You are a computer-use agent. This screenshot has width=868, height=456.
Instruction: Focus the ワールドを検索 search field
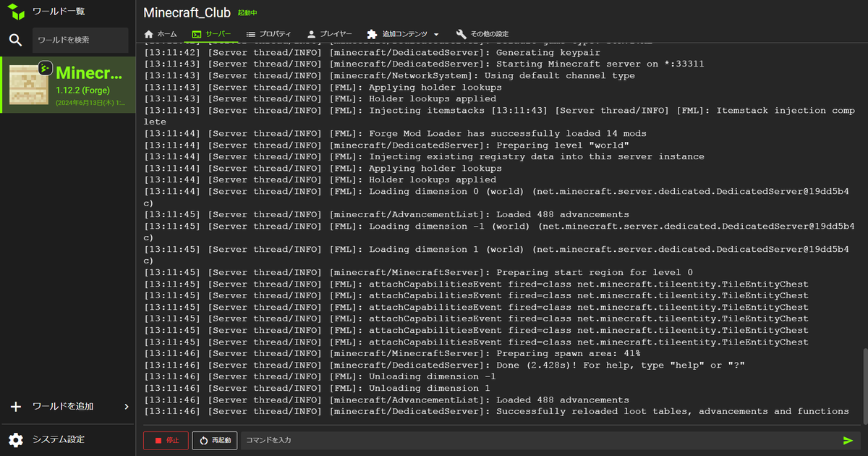(80, 40)
